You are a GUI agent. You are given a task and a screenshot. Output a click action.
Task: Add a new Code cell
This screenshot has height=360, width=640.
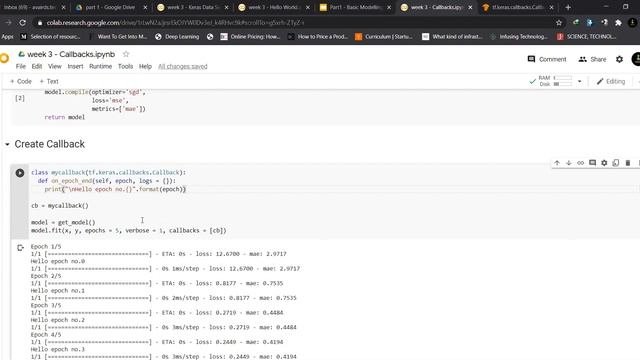click(20, 82)
